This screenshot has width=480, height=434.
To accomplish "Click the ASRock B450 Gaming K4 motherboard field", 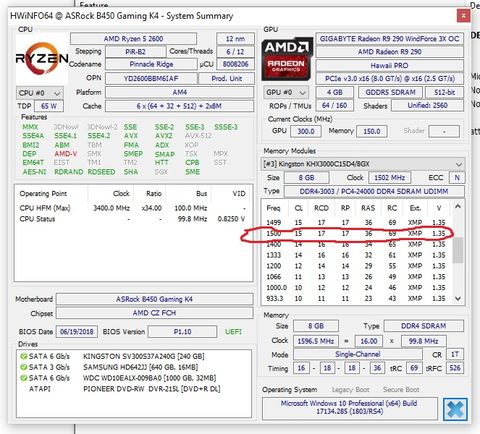I will (154, 299).
